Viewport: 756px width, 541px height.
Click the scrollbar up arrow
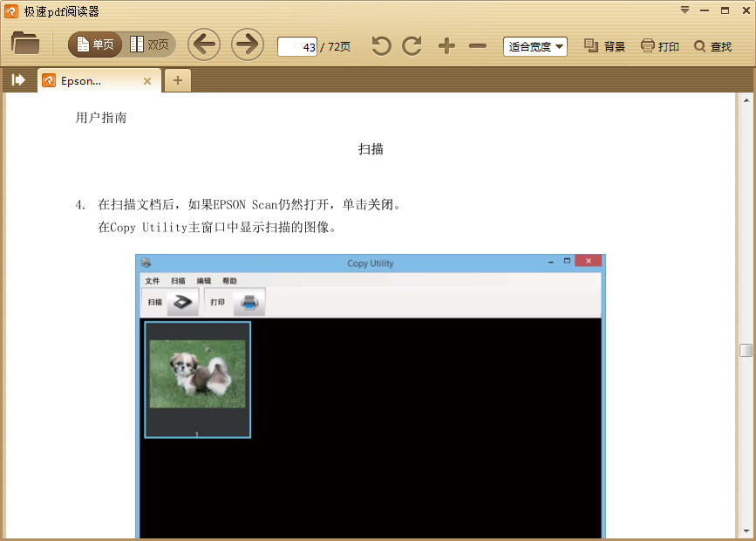746,101
